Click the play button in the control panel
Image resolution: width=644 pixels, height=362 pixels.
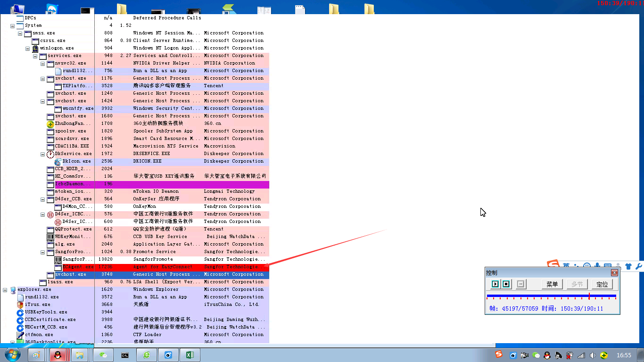pos(495,284)
